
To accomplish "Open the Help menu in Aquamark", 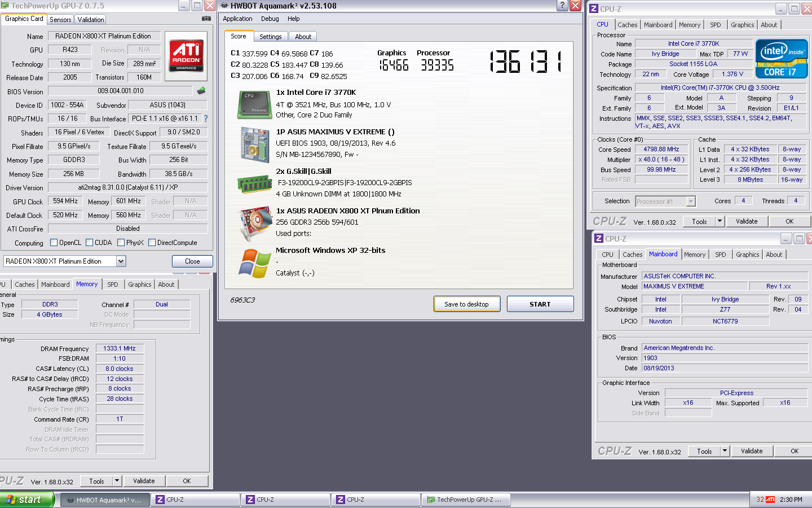I will point(293,19).
